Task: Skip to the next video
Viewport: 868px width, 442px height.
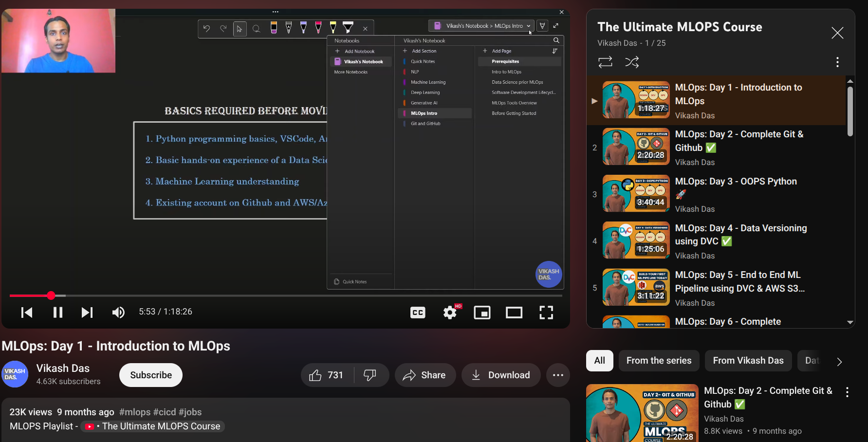Action: [87, 312]
